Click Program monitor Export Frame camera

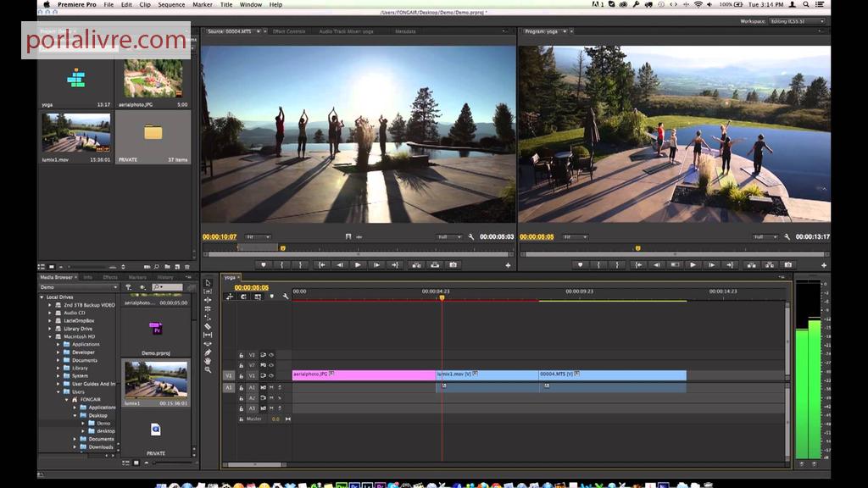(788, 265)
